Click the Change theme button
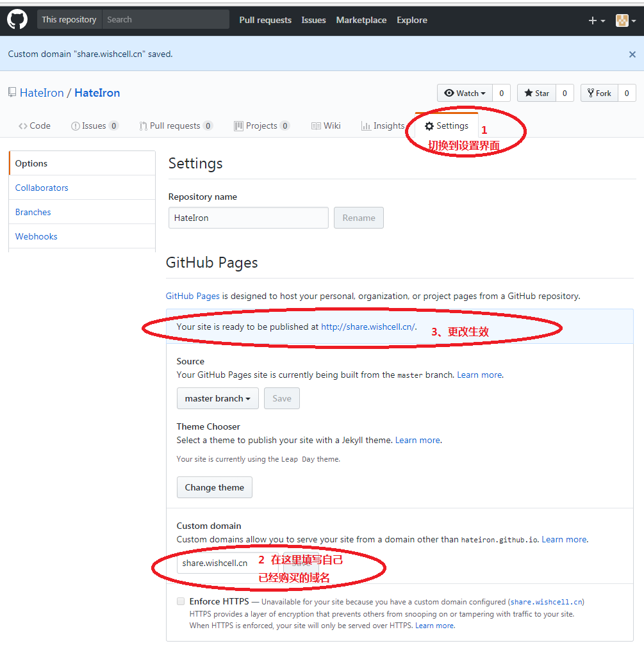The image size is (644, 648). [214, 487]
